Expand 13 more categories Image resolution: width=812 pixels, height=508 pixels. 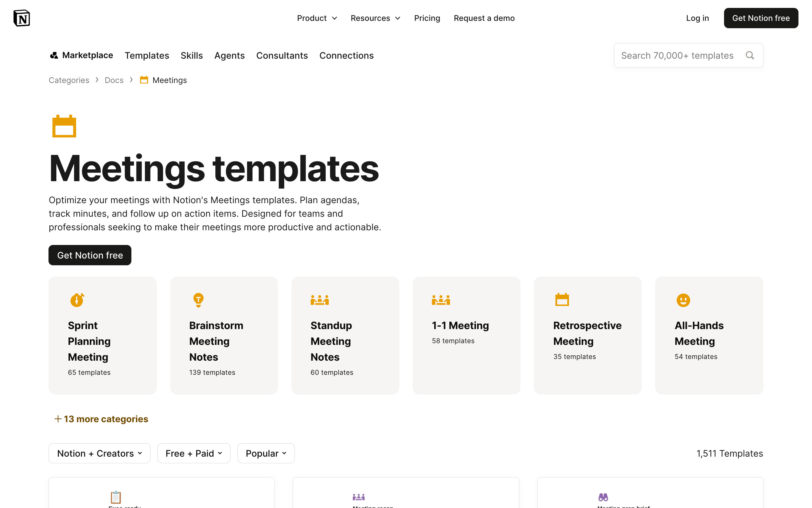[101, 419]
